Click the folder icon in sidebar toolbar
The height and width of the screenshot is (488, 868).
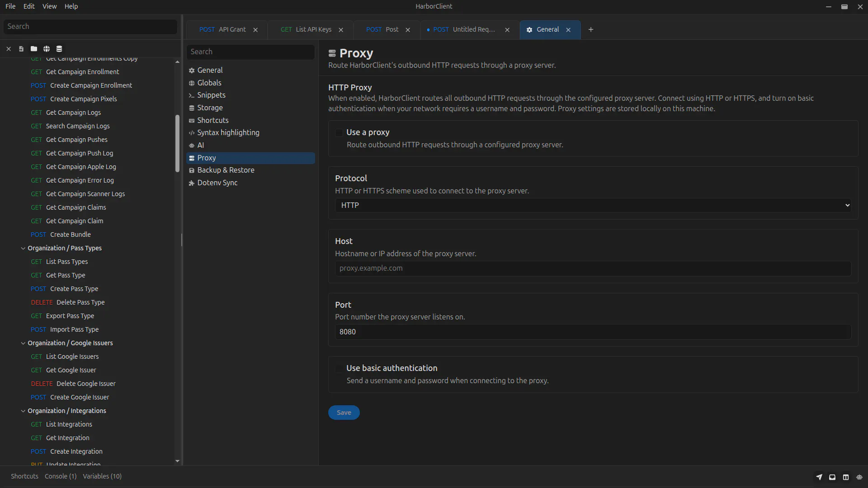click(34, 49)
